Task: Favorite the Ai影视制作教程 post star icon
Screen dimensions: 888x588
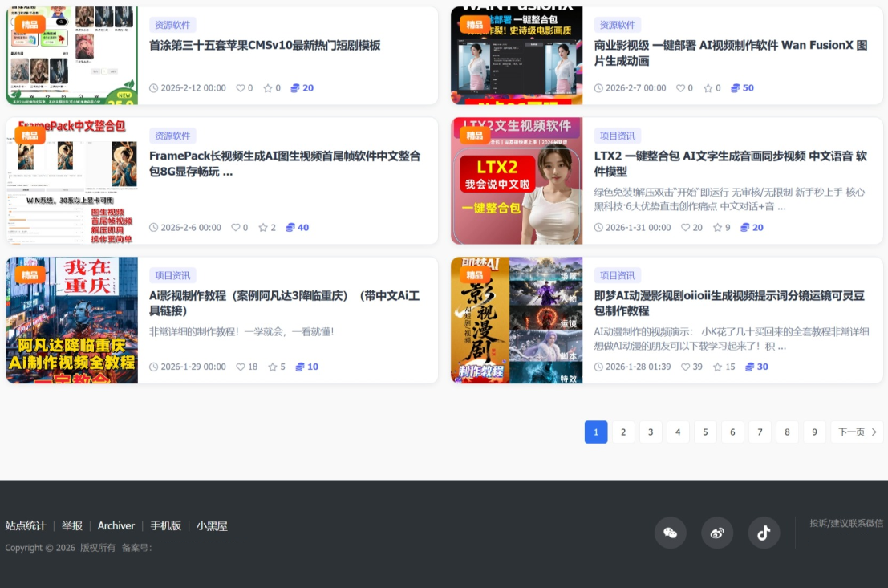Action: pos(273,367)
